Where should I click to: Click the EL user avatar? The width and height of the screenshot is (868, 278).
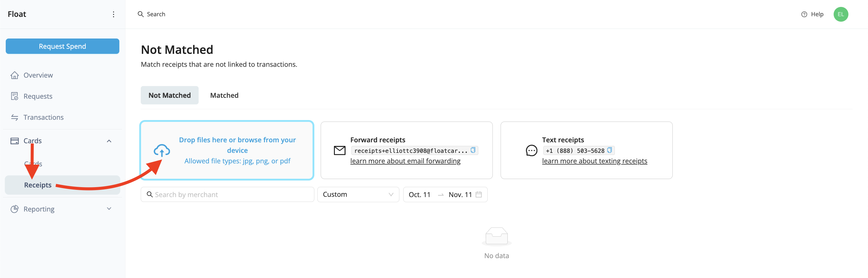[x=840, y=14]
